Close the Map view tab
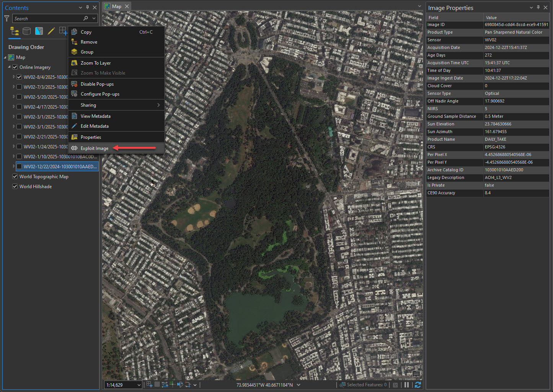The height and width of the screenshot is (392, 553). (x=127, y=7)
